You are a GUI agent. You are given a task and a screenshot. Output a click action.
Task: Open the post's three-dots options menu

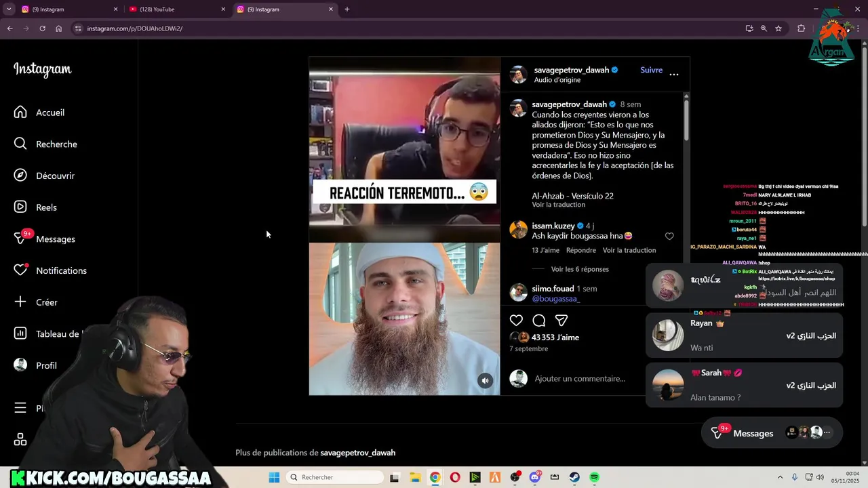click(674, 75)
